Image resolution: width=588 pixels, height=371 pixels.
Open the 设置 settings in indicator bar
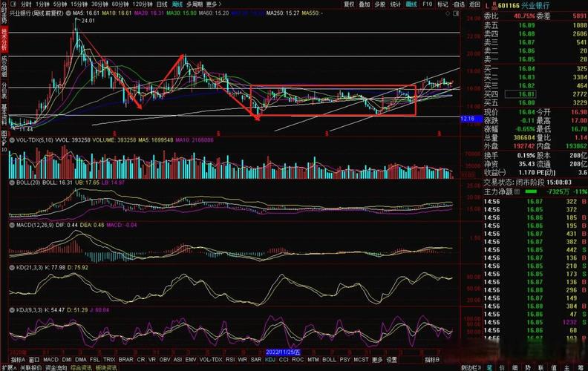click(x=391, y=359)
